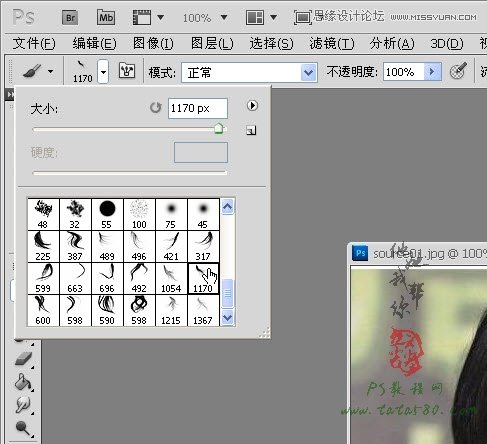
Task: Select the 317 hair brush preset
Action: (x=203, y=246)
